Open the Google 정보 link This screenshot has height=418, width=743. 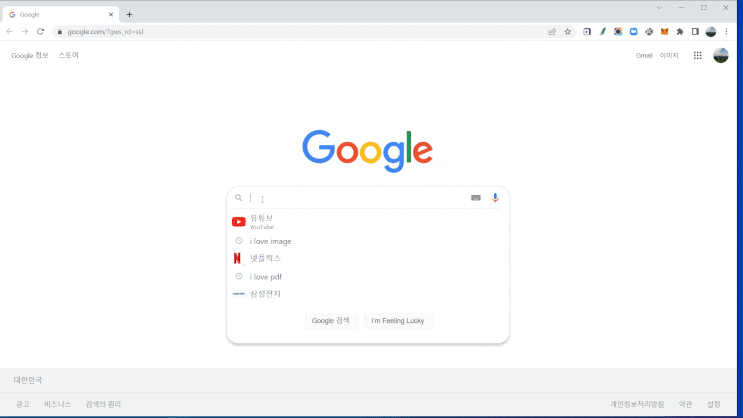(30, 55)
